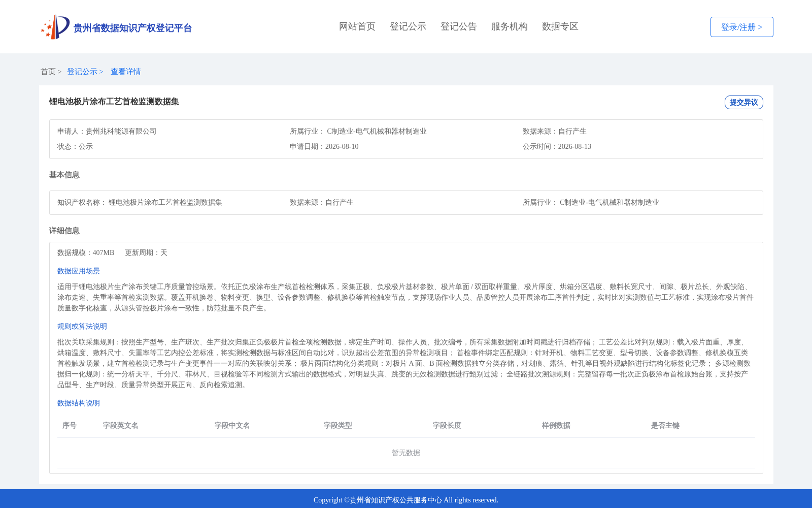
Task: Click 公示时间:2026-08-13 text
Action: (557, 146)
